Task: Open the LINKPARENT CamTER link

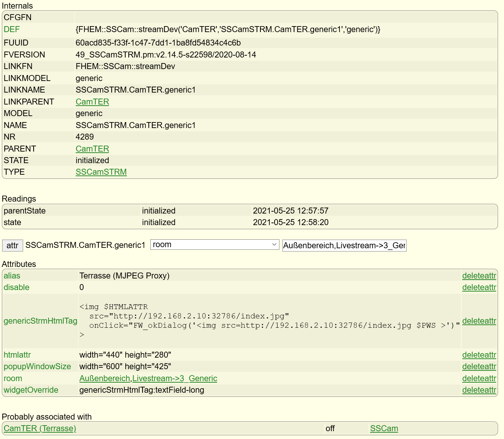Action: [92, 102]
